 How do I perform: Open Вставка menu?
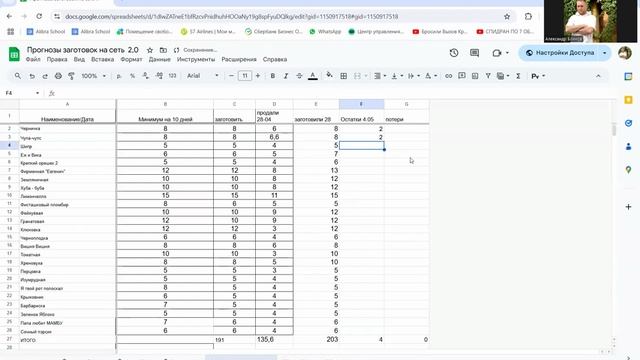point(102,60)
